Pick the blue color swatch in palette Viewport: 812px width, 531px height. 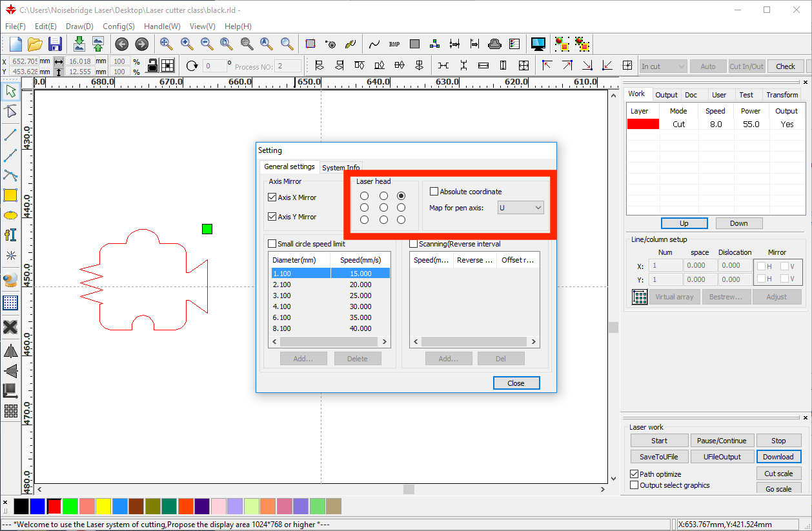(37, 506)
